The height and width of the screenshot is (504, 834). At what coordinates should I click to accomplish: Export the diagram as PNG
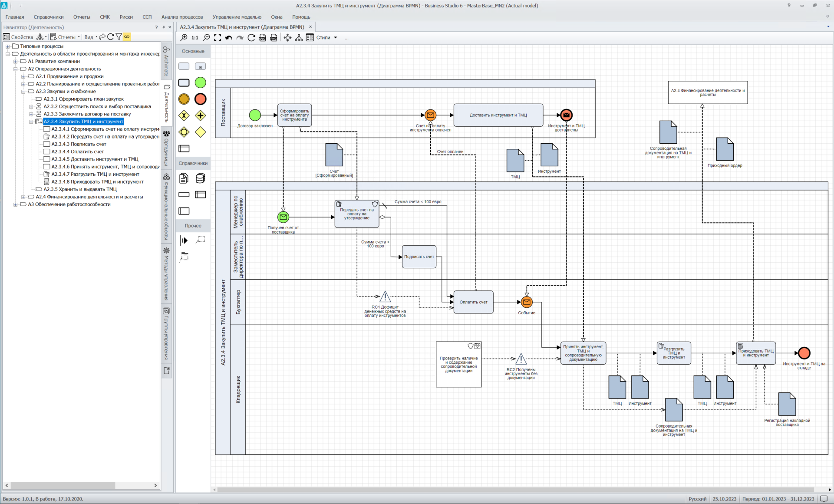274,38
